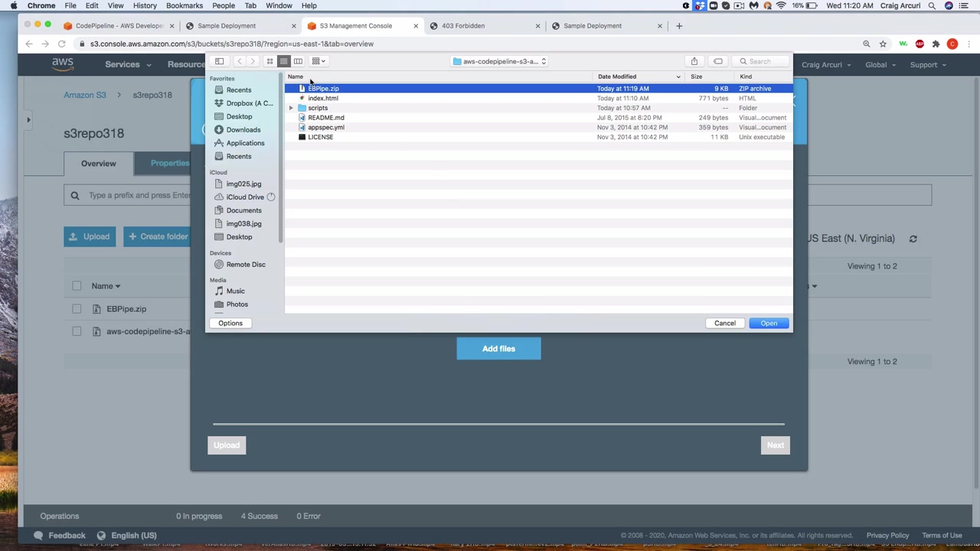Select the LICENSE file
Screen dimensions: 980x551
(321, 137)
